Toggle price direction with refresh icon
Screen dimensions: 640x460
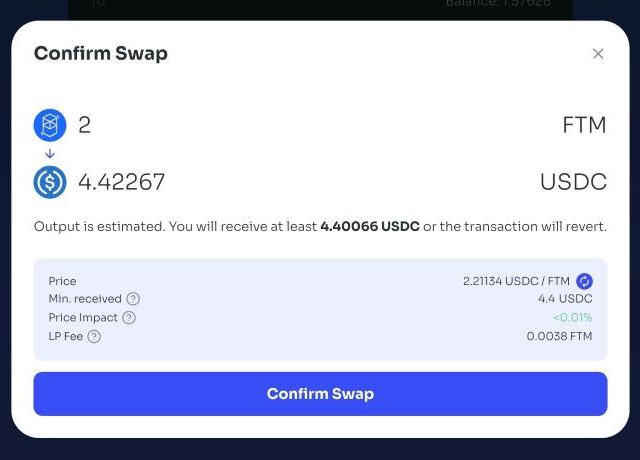tap(584, 281)
